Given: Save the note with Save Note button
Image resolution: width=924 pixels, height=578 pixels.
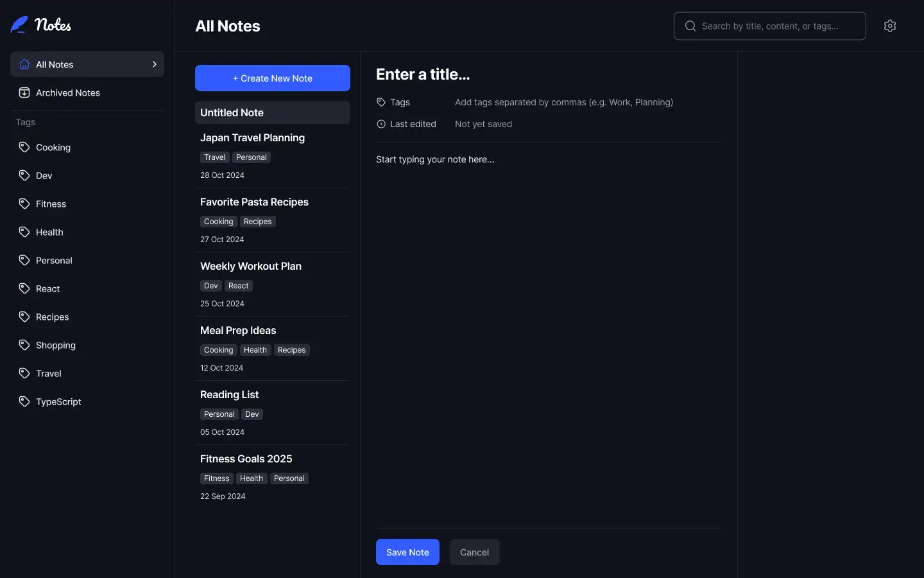Looking at the screenshot, I should [407, 552].
